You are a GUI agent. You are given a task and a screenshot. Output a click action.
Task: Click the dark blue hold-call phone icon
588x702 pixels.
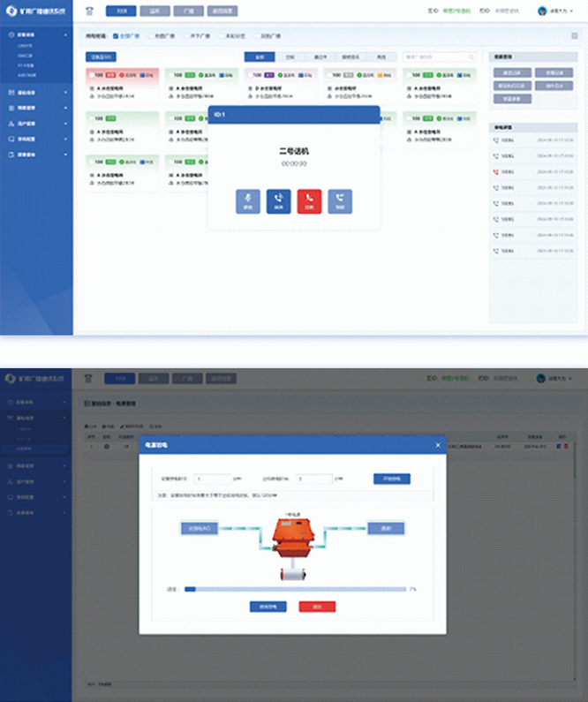coord(278,201)
